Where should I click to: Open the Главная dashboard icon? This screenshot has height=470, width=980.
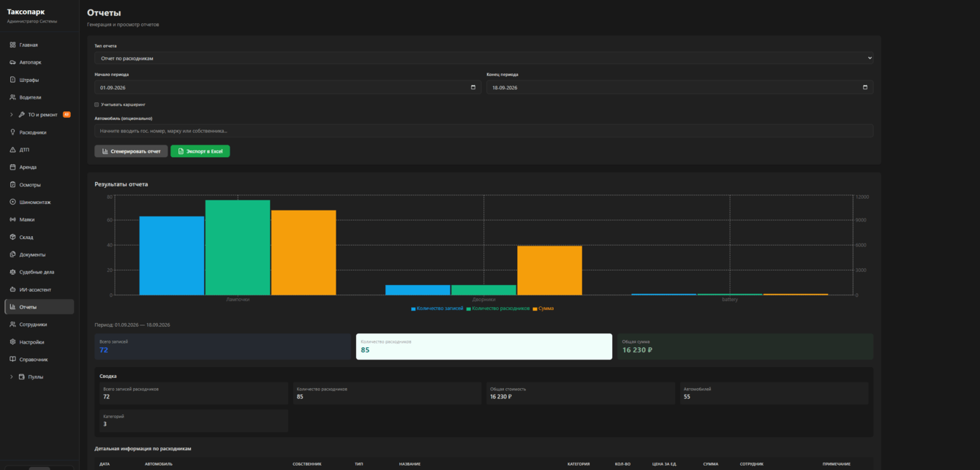click(12, 45)
